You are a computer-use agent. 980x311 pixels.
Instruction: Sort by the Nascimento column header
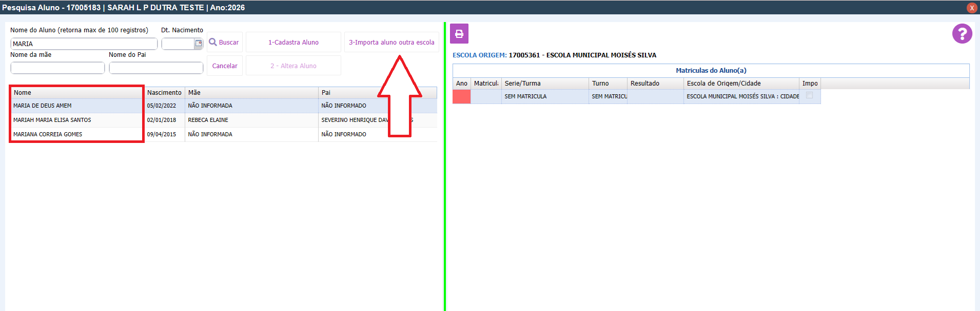(164, 93)
